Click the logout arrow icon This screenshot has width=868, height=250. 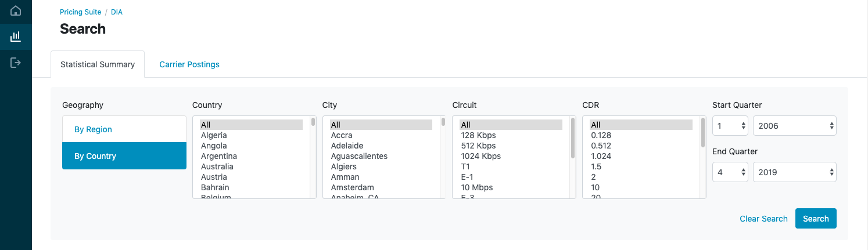16,63
